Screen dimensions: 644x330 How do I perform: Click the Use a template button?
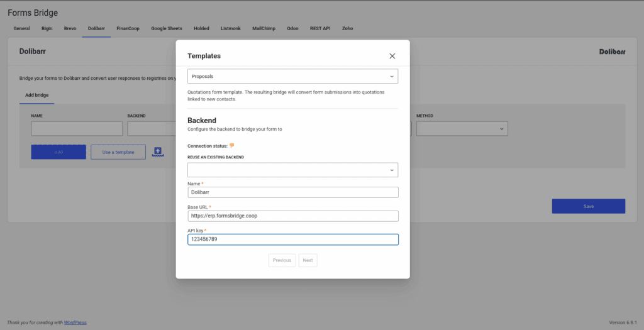(x=118, y=152)
